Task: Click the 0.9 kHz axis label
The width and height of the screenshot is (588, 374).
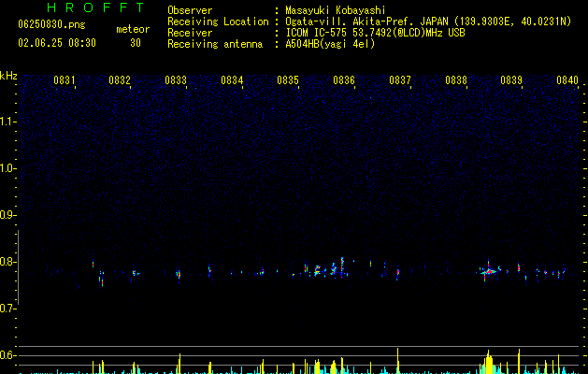Action: pos(8,215)
